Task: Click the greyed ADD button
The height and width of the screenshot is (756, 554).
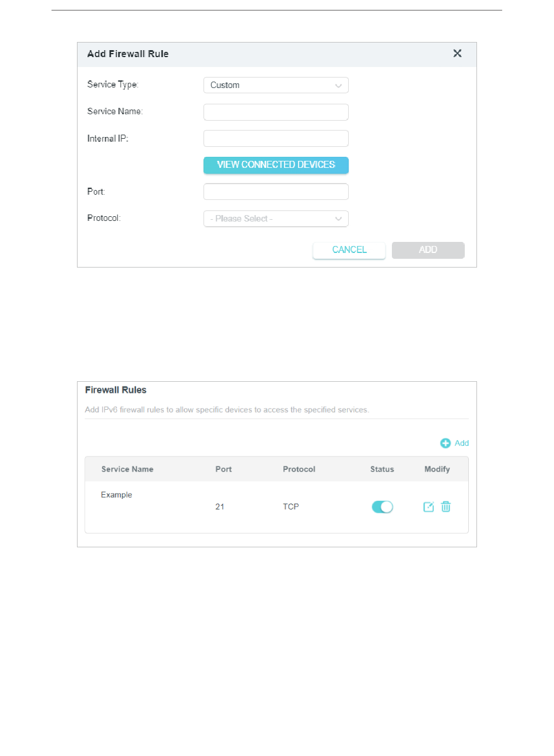Action: [x=428, y=250]
